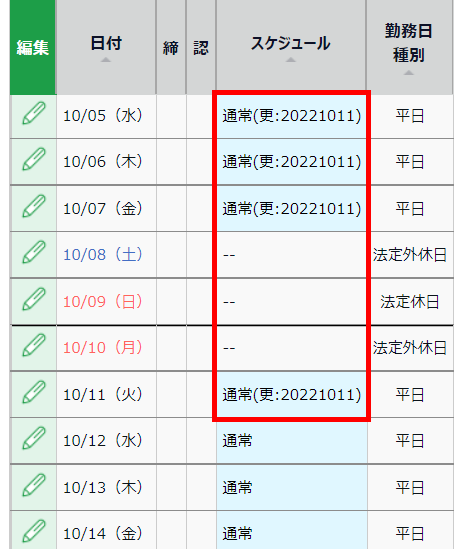Screen dimensions: 454x549
Task: Click the 認 column header
Action: click(x=201, y=47)
